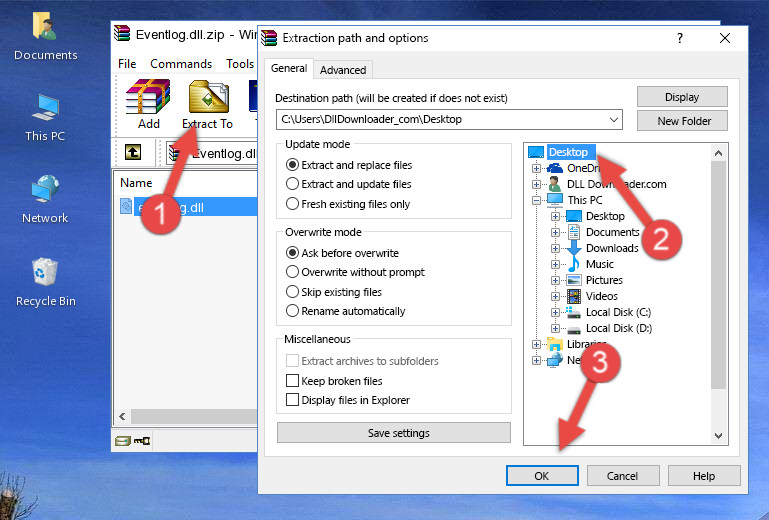The image size is (769, 520).
Task: Click the Add archive toolbar icon
Action: click(x=148, y=97)
